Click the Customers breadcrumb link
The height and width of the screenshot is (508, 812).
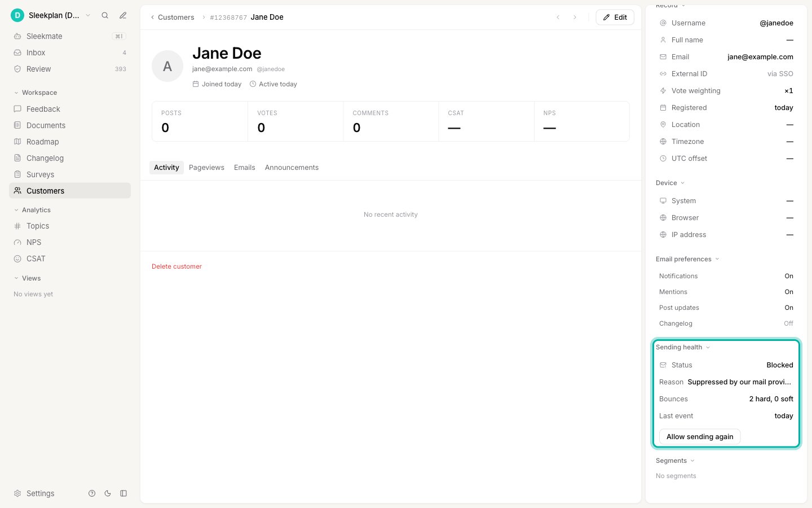click(176, 17)
